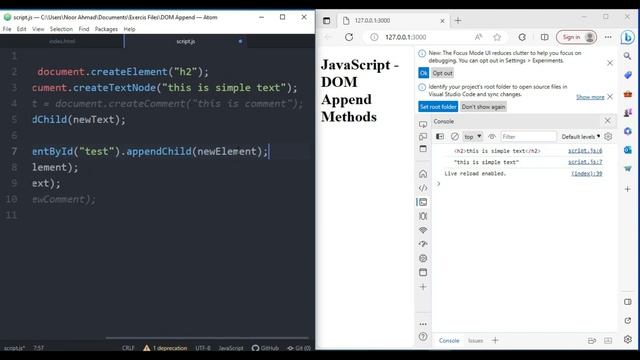Click the browser extensions icon
640x360 pixels.
click(522, 37)
